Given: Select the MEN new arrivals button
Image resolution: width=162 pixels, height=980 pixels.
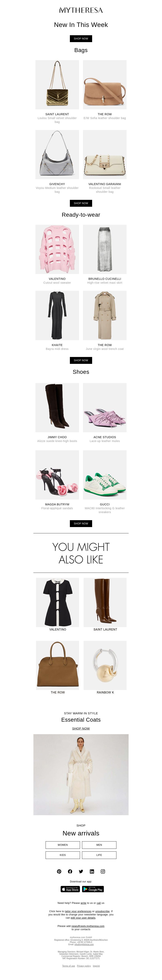Looking at the screenshot, I should pos(99,845).
